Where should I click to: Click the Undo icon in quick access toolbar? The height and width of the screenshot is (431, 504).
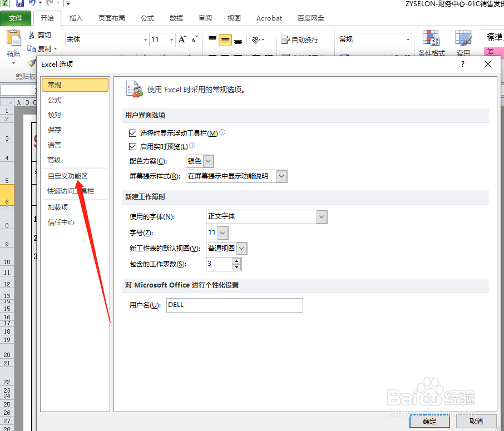pos(32,3)
